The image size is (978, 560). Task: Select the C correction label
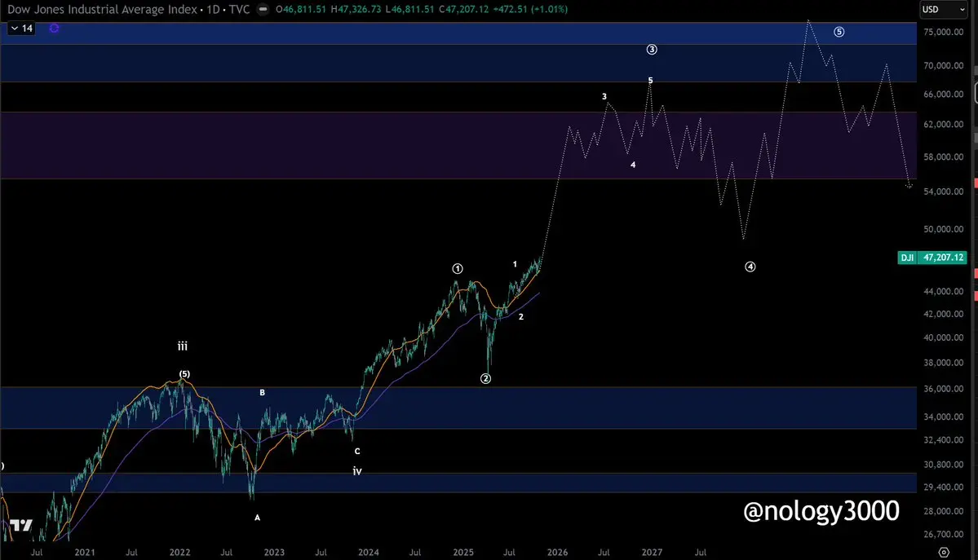coord(357,452)
